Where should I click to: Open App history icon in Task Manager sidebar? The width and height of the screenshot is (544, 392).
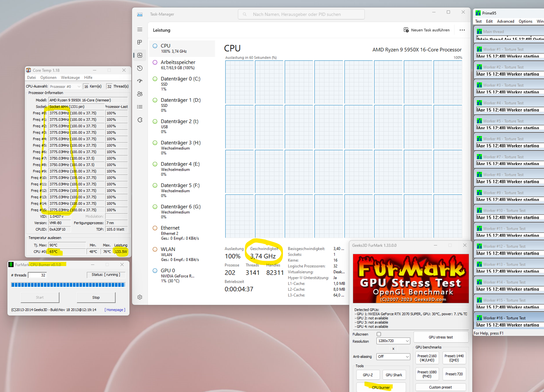140,68
